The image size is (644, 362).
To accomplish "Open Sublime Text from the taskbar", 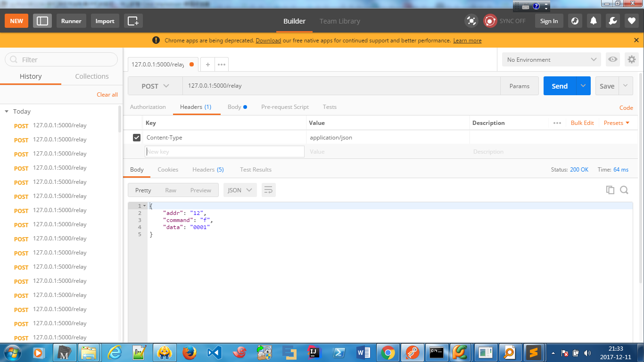I will (534, 352).
